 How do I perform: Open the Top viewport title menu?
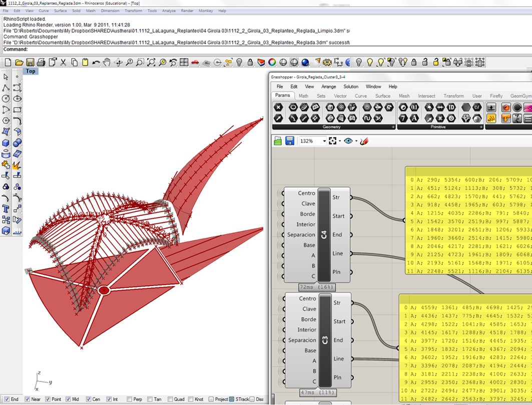(x=31, y=71)
